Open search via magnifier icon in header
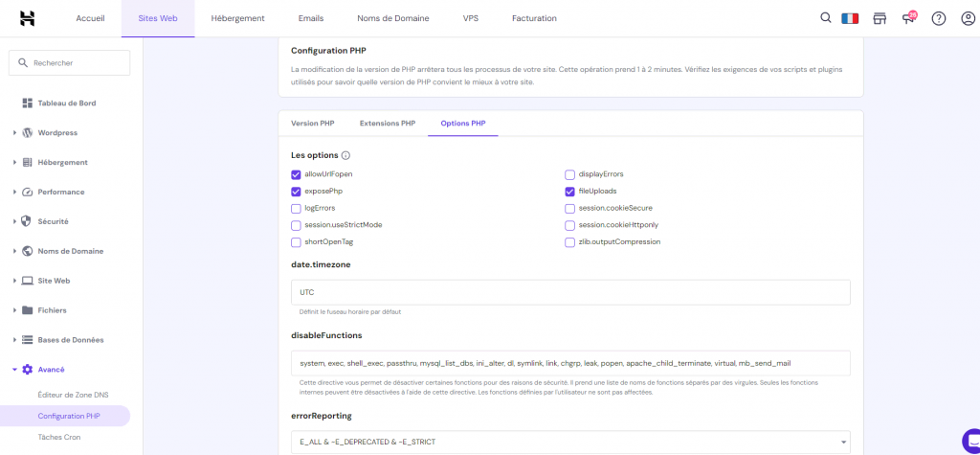Viewport: 980px width, 455px height. coord(826,18)
